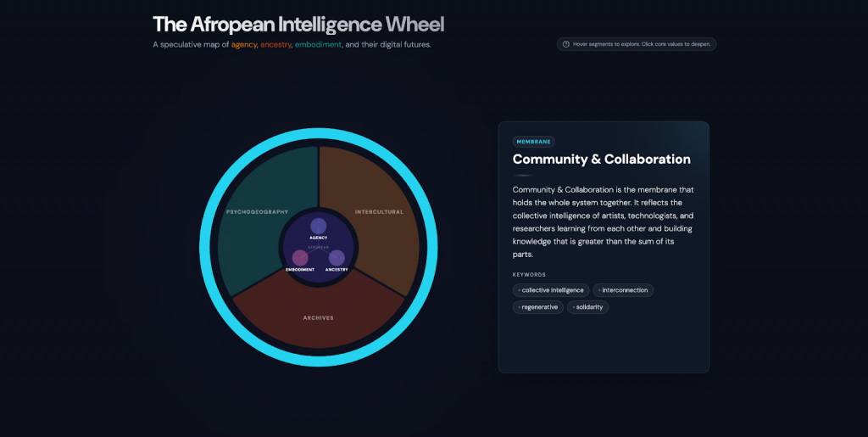Click the 'regenerative' keyword chip
Screen dimensions: 868x437
(x=538, y=307)
